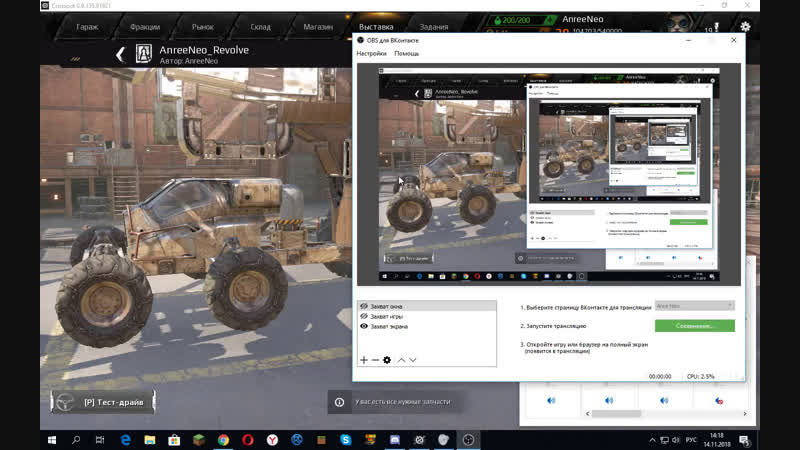Open the Склад tab in Crossout
The height and width of the screenshot is (450, 800).
(260, 27)
